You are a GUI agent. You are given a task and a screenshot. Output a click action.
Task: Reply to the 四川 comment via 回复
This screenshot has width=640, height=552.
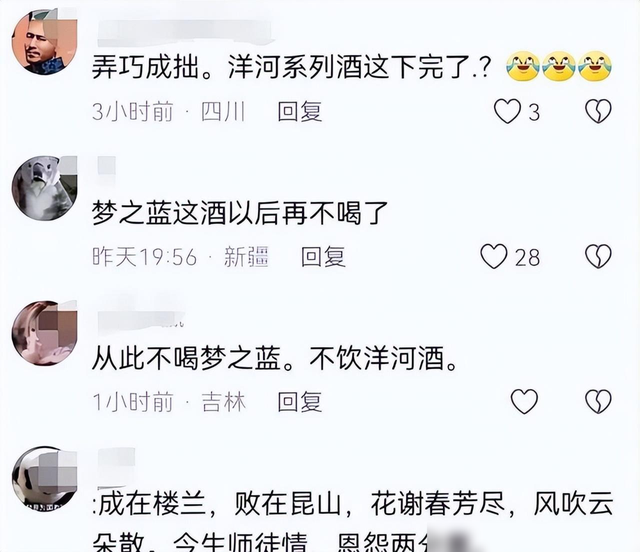tap(300, 111)
